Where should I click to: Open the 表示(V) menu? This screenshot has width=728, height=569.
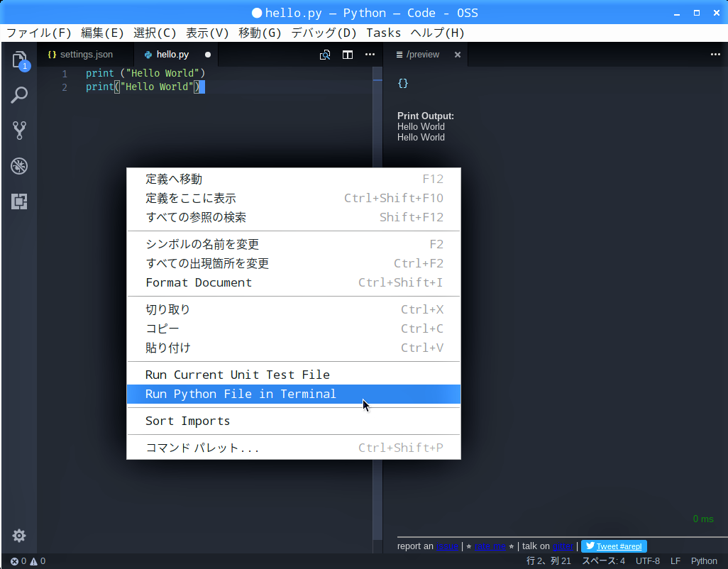click(207, 33)
